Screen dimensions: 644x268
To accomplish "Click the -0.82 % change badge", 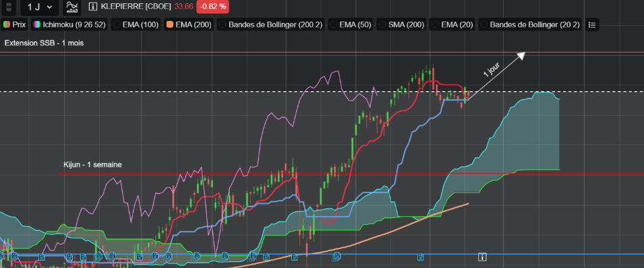I will [212, 7].
